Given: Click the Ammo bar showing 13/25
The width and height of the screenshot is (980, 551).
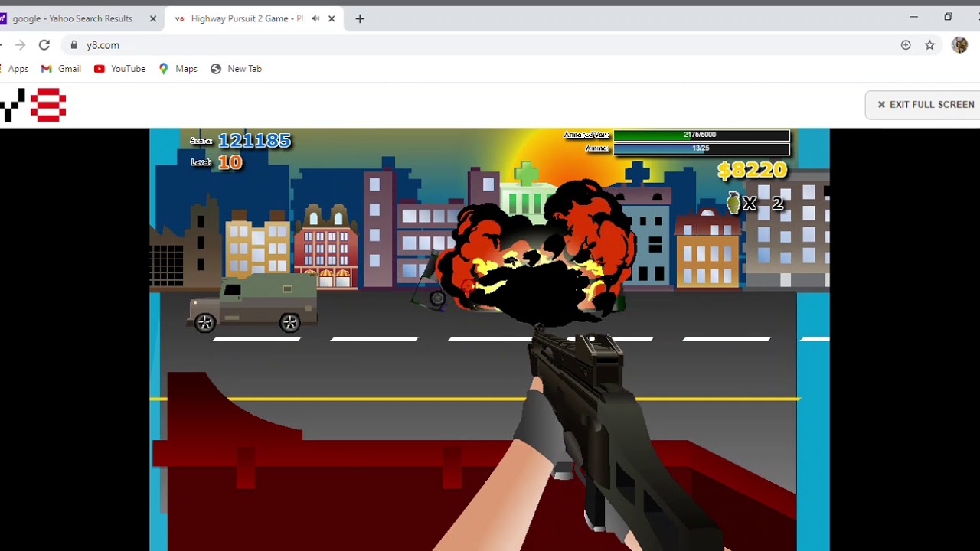Looking at the screenshot, I should click(701, 148).
